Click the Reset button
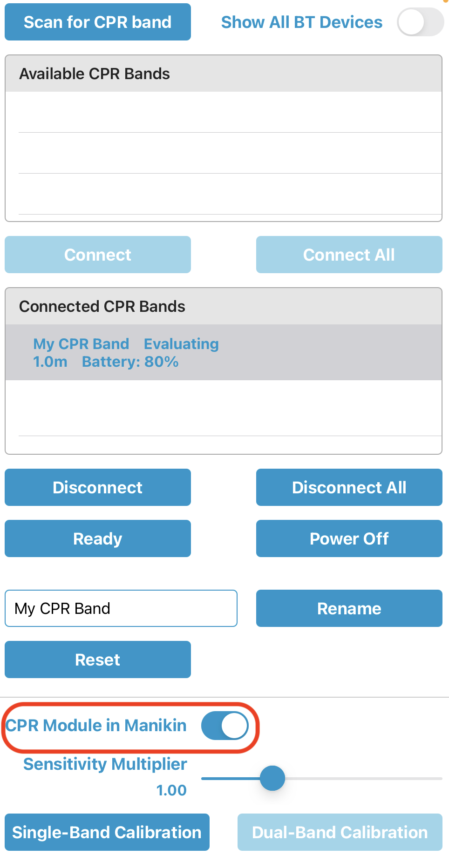The width and height of the screenshot is (449, 868). (98, 659)
